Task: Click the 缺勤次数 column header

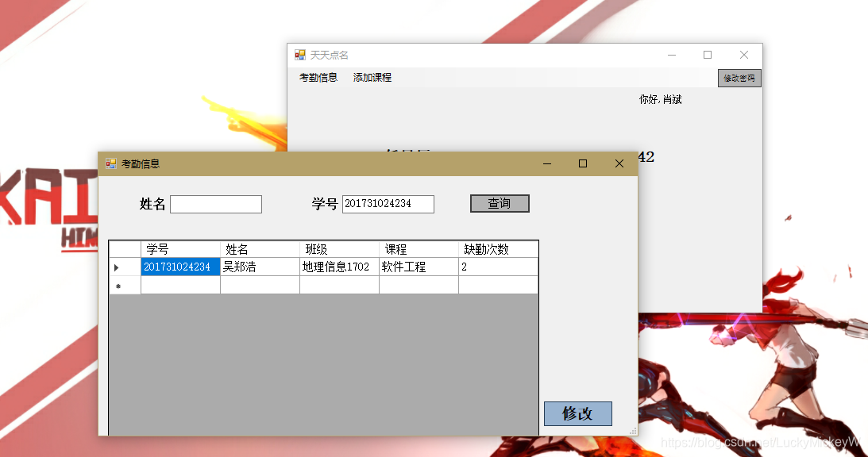Action: point(498,249)
